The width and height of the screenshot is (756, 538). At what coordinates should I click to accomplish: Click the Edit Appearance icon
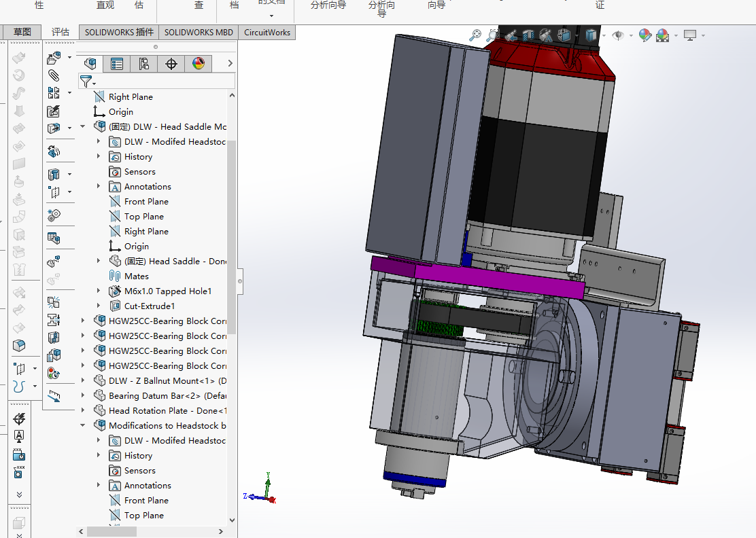[x=645, y=35]
